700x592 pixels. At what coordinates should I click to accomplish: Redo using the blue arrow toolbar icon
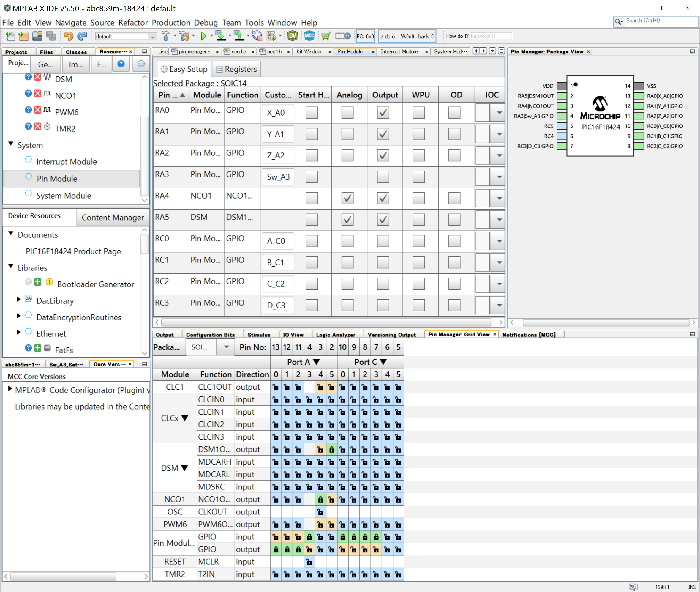pyautogui.click(x=82, y=36)
